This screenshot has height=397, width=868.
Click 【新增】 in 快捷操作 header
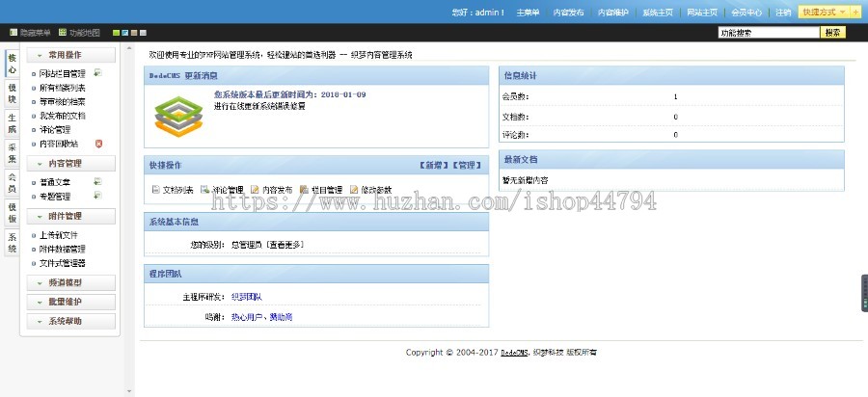[x=434, y=166]
